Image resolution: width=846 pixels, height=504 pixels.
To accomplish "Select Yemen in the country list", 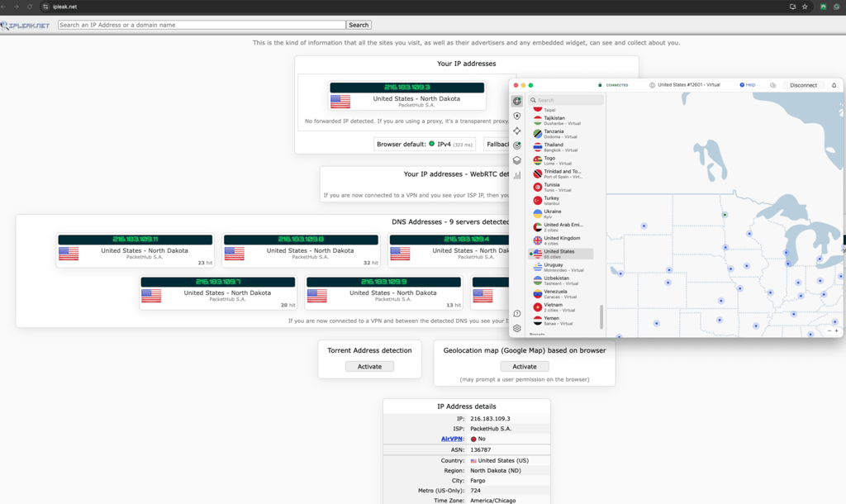I will 561,321.
